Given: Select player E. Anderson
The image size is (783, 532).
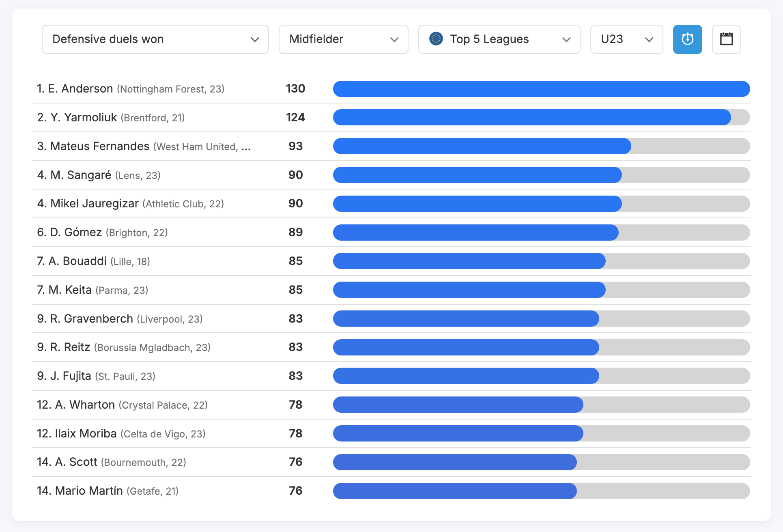Looking at the screenshot, I should (x=80, y=89).
